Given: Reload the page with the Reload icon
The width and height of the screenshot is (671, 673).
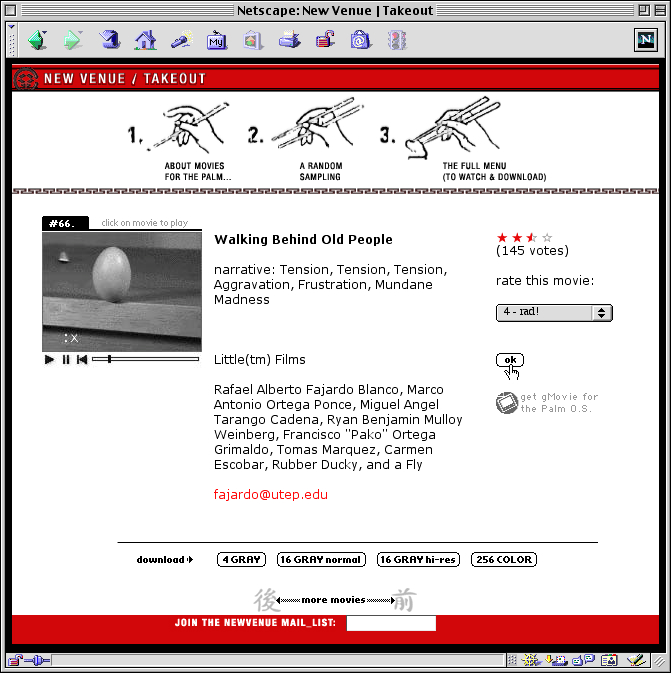Looking at the screenshot, I should click(x=110, y=40).
